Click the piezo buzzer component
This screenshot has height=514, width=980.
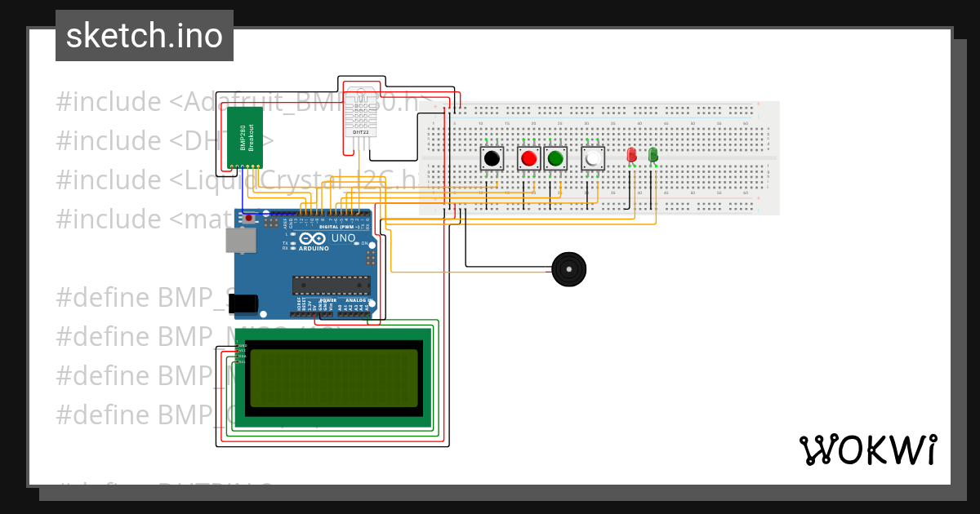click(x=568, y=268)
